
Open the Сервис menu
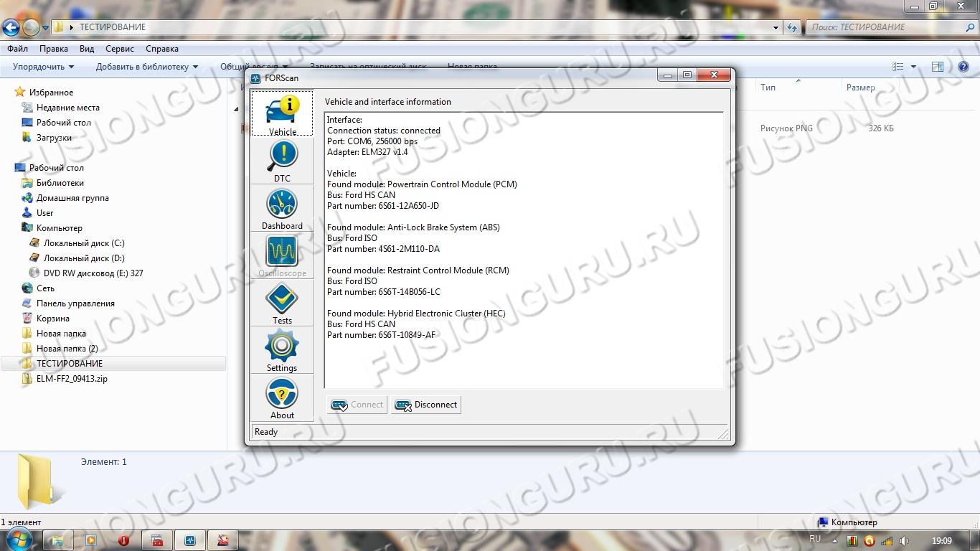click(x=120, y=49)
